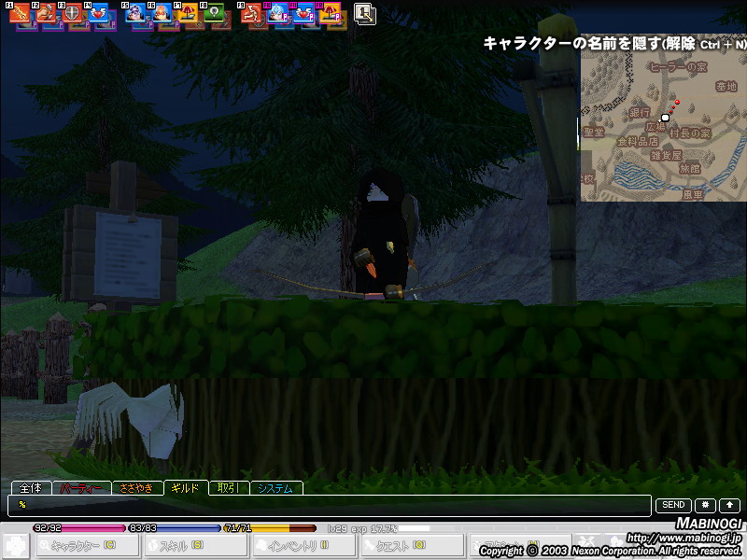Activate the F5 purple magic skill icon

(135, 13)
